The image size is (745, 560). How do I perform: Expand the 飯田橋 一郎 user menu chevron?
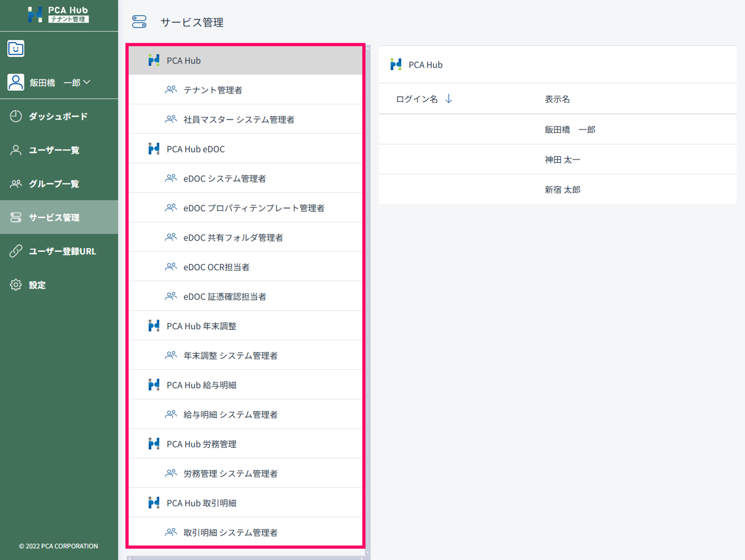pos(87,82)
